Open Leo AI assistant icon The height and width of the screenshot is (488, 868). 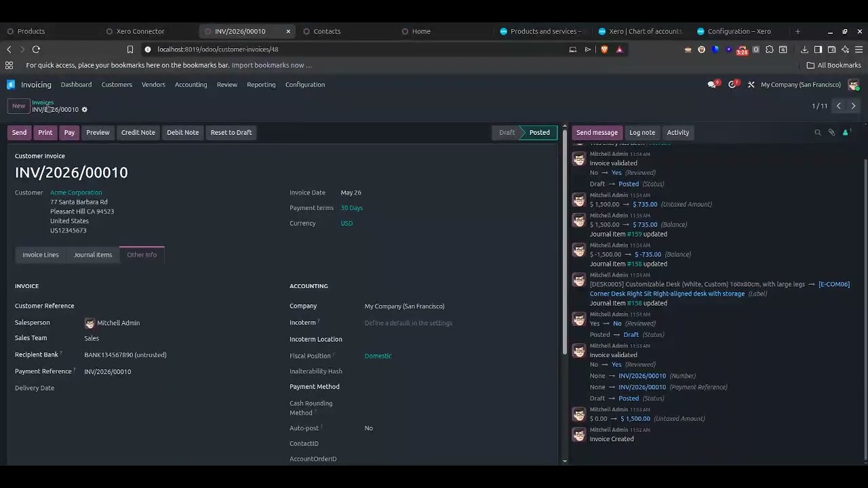pyautogui.click(x=845, y=49)
